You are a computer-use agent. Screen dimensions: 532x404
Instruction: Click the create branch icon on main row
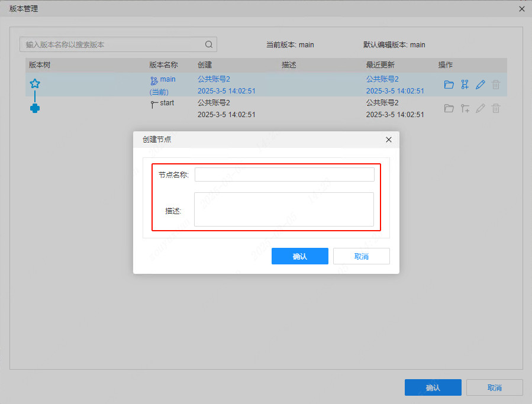coord(465,84)
